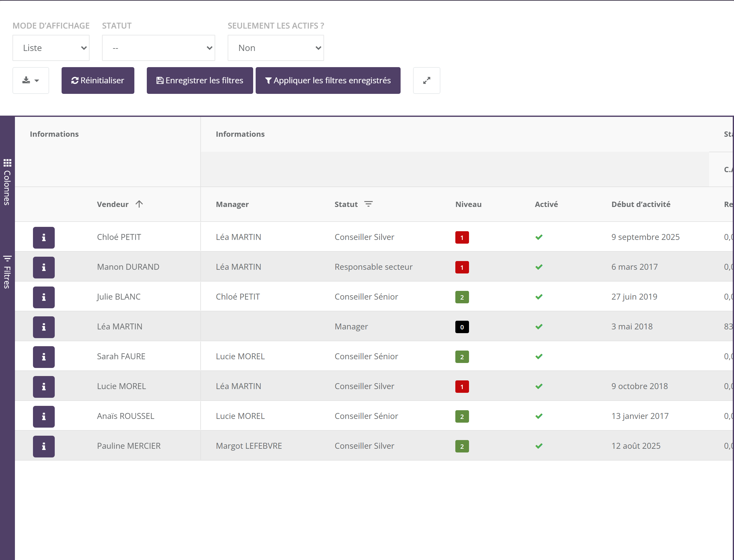
Task: Click date 9 septembre 2025
Action: click(646, 237)
